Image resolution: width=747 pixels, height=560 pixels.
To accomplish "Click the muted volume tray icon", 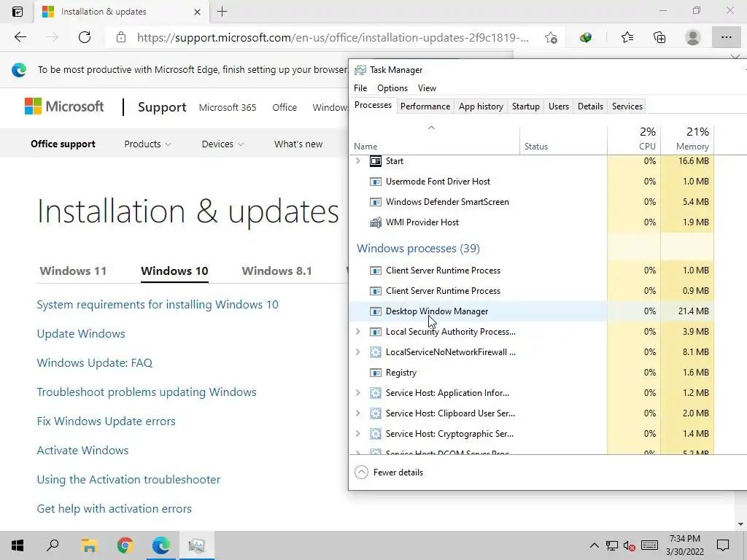I will [x=630, y=545].
